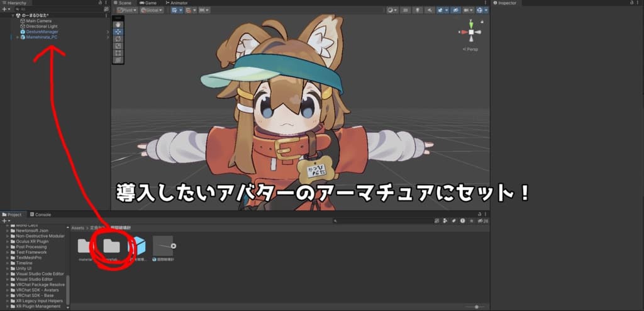Toggle grid snapping button
The image size is (644, 311).
point(189,10)
